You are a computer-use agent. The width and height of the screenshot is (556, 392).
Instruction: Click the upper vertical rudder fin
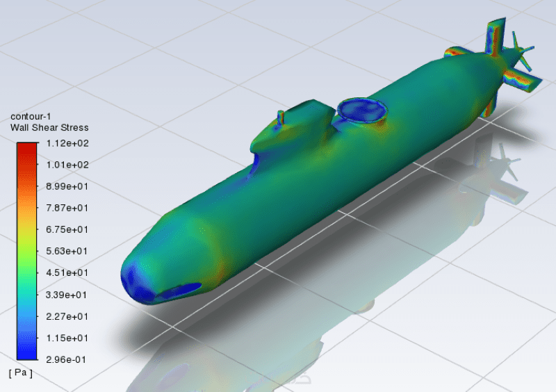point(496,36)
